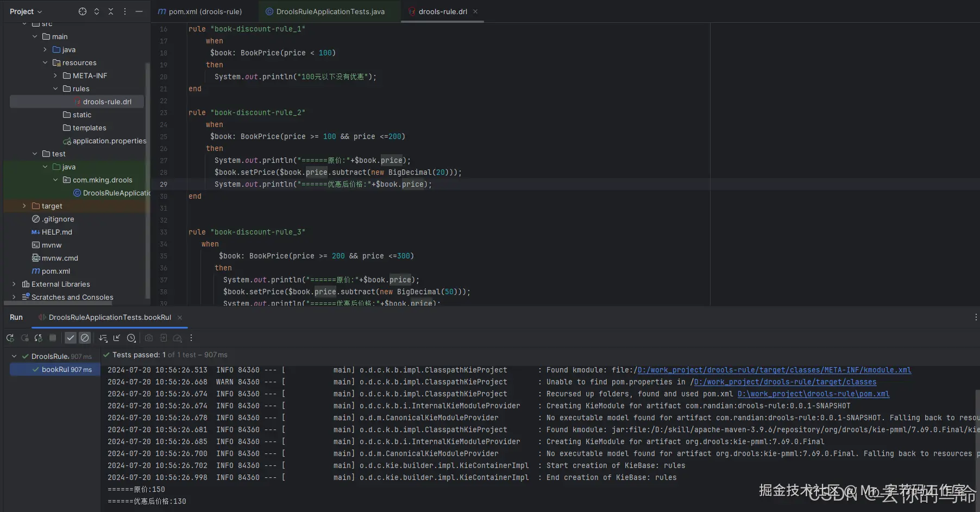
Task: Select pom.xml in the Project tree
Action: pyautogui.click(x=51, y=271)
